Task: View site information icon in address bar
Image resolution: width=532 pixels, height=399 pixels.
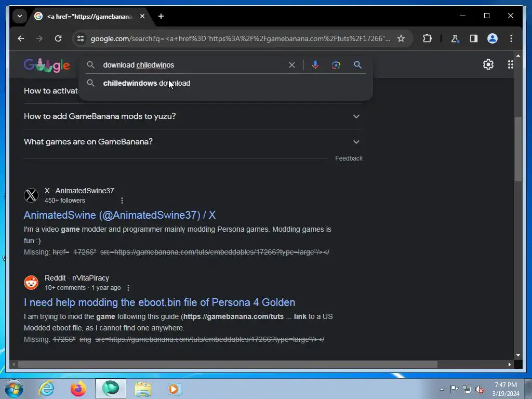Action: 81,38
